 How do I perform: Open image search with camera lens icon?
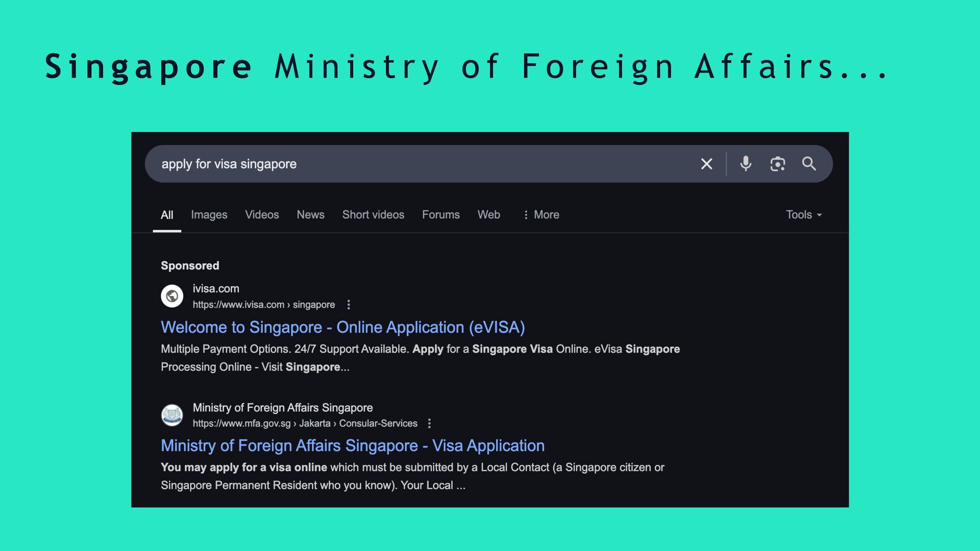pos(777,164)
